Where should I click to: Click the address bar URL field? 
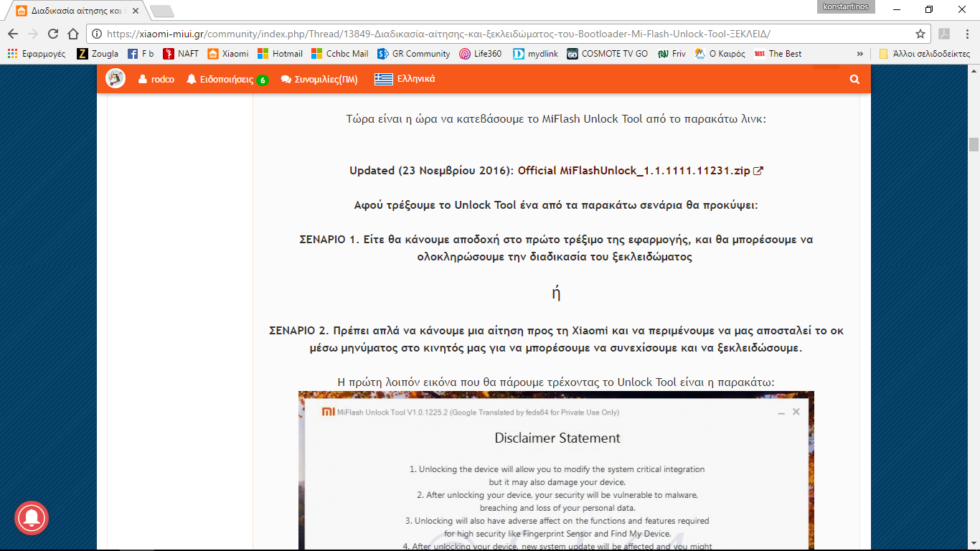tap(502, 34)
